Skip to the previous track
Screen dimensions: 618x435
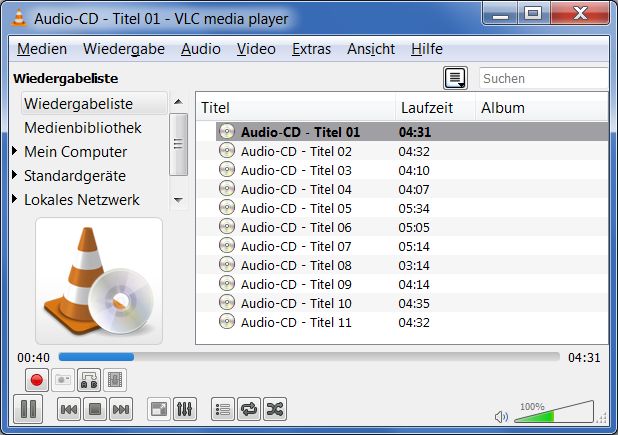(69, 409)
